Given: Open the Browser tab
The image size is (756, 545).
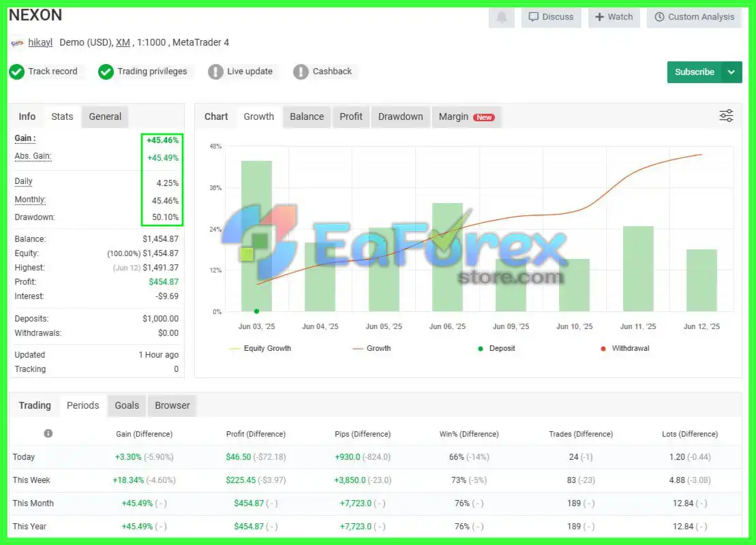Looking at the screenshot, I should (x=172, y=406).
